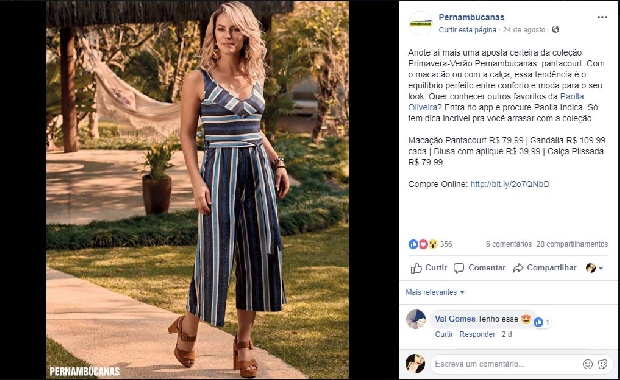Click the heart love reaction icon
This screenshot has height=380, width=620.
coord(423,244)
